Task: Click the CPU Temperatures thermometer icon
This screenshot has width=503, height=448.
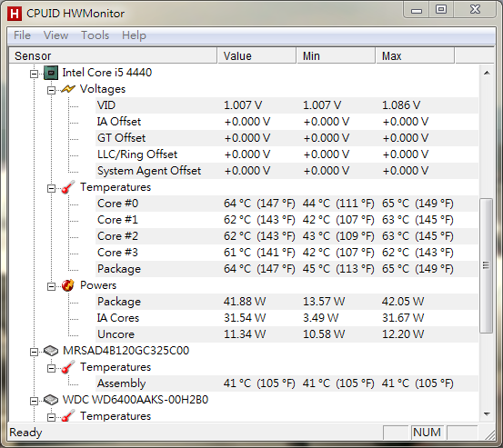Action: point(68,187)
